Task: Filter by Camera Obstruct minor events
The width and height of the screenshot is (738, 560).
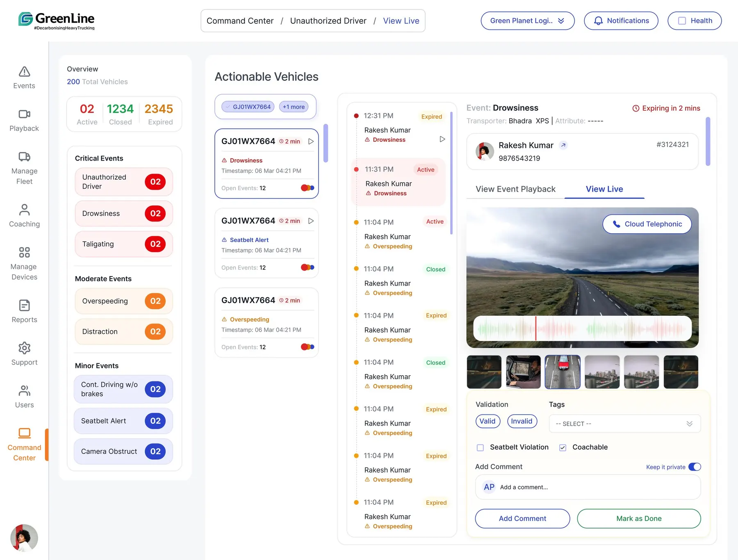Action: coord(123,451)
